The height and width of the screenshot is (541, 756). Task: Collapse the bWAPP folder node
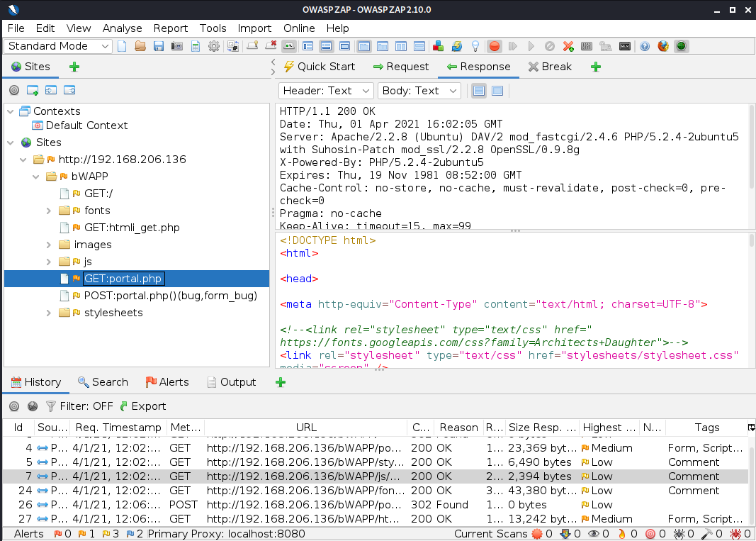coord(35,177)
